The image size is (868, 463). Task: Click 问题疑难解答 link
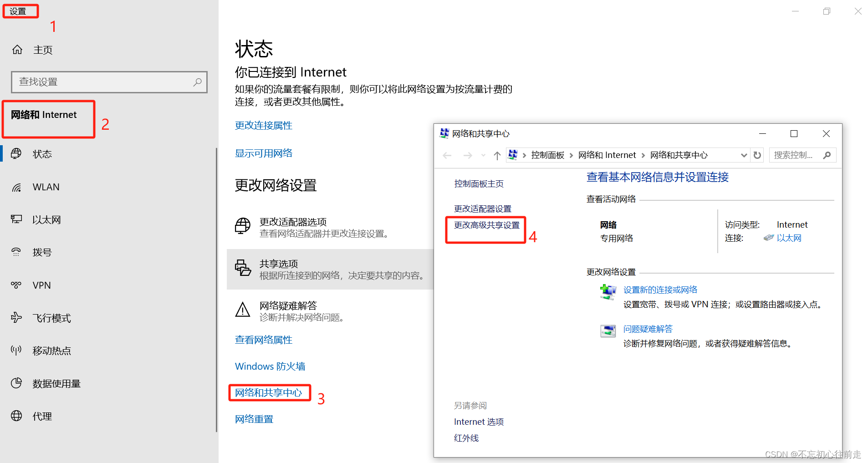[648, 329]
